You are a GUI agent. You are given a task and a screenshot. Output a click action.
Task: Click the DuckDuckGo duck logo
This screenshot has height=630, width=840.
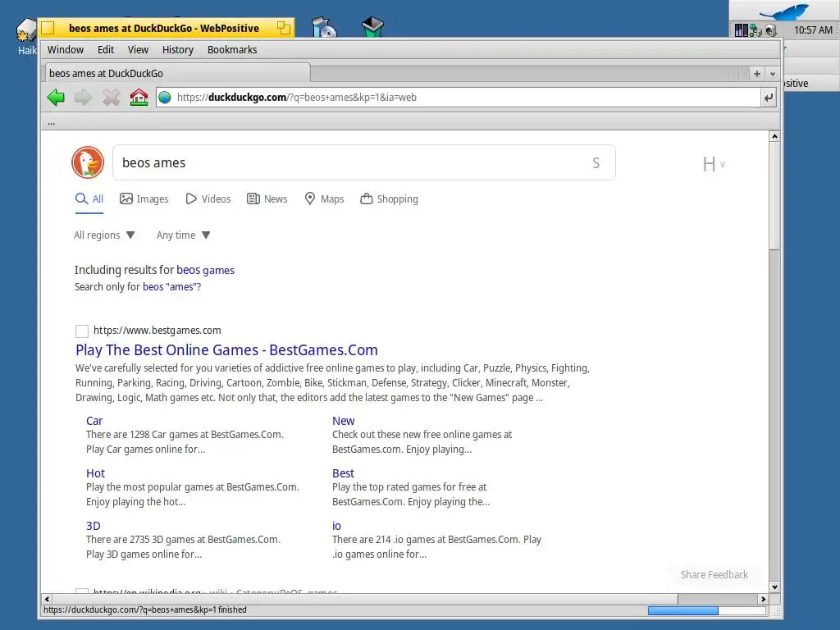coord(88,162)
